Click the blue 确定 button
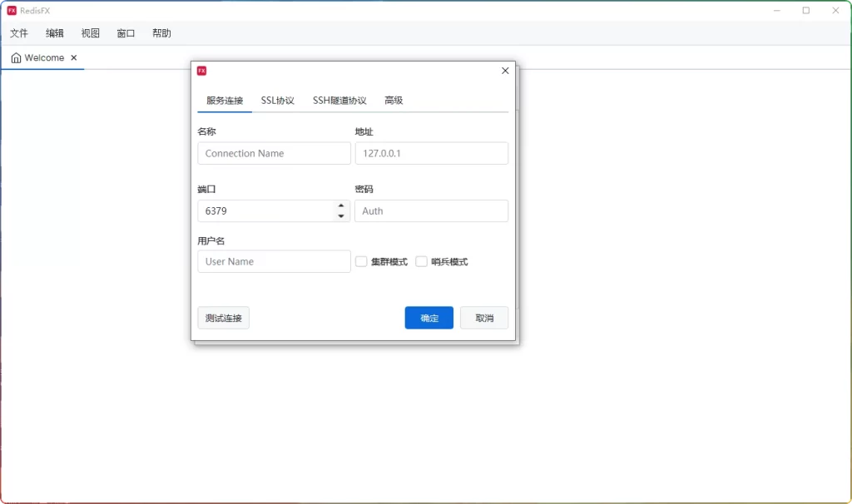The width and height of the screenshot is (852, 504). click(428, 318)
